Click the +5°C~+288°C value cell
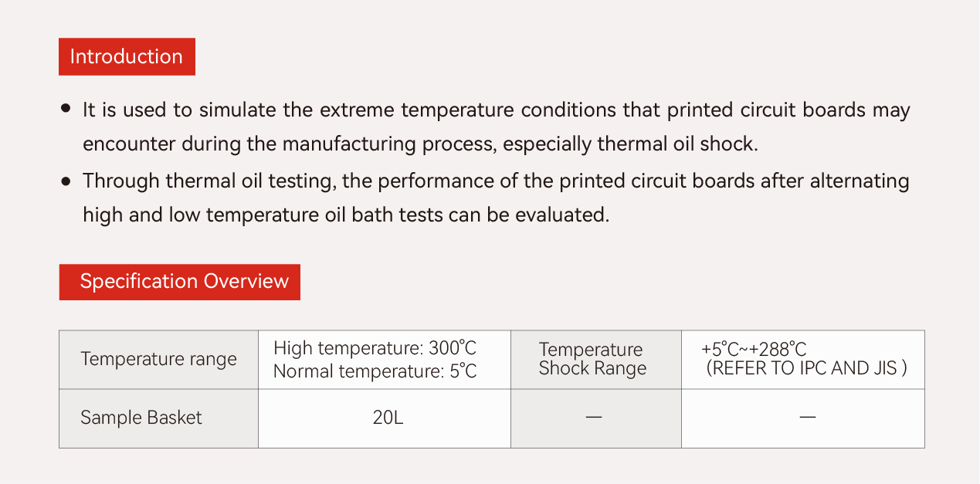 [803, 360]
